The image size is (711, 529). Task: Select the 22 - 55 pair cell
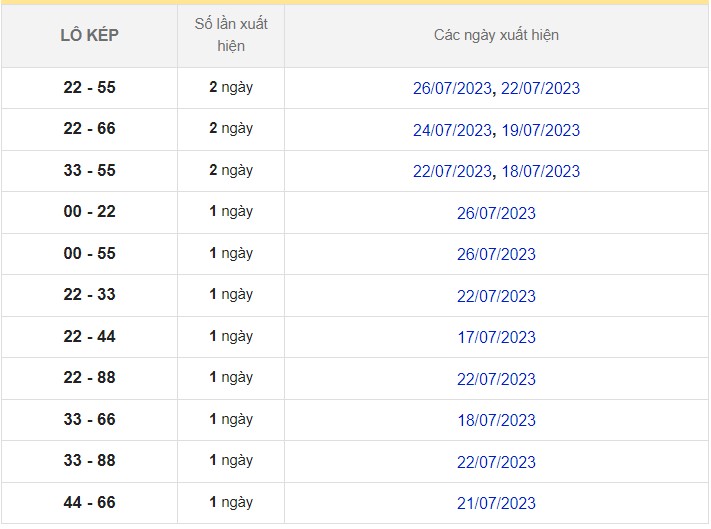click(89, 88)
